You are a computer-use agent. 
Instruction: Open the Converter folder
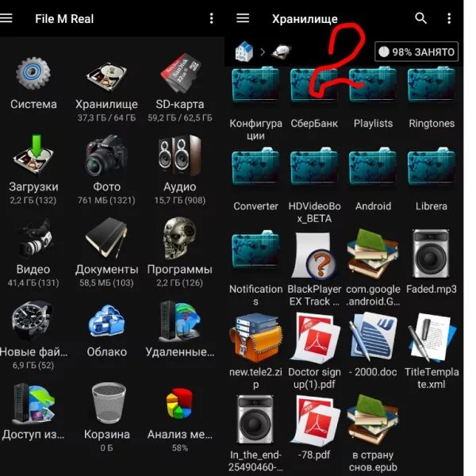click(255, 167)
